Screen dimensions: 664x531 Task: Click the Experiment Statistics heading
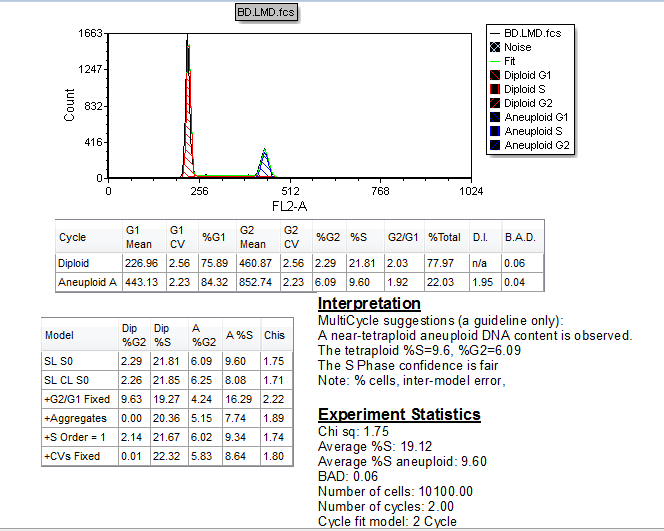point(399,414)
